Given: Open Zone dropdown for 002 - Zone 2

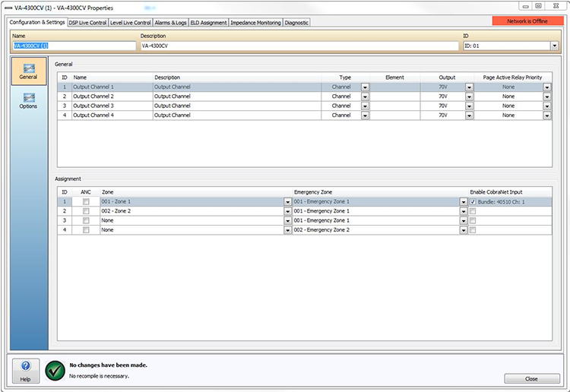Looking at the screenshot, I should point(287,211).
